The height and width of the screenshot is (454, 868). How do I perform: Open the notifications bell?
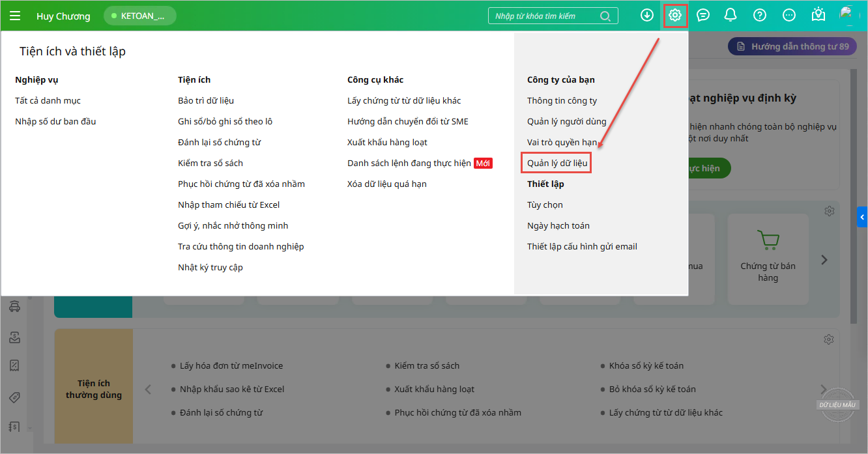731,15
